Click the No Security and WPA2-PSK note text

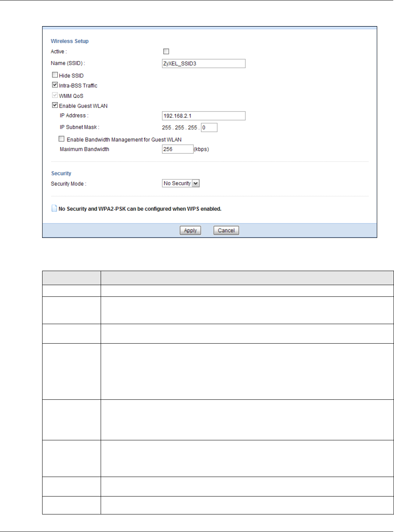pyautogui.click(x=140, y=209)
